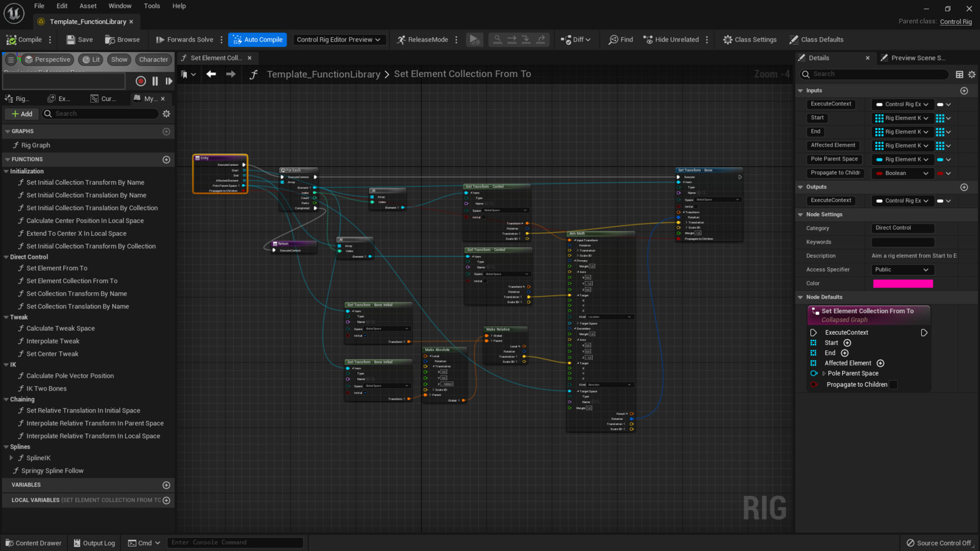Collapse the Initialization function category

click(6, 171)
